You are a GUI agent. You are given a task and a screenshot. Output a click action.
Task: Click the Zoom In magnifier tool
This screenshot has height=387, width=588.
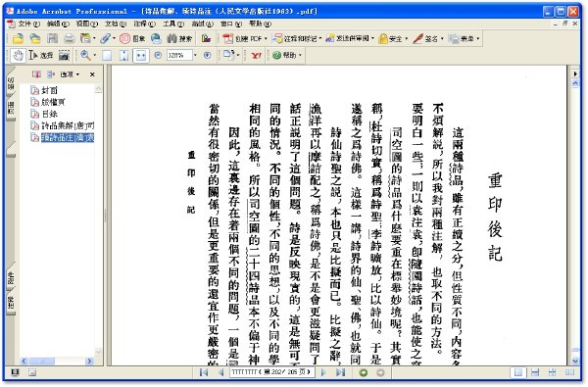[85, 56]
